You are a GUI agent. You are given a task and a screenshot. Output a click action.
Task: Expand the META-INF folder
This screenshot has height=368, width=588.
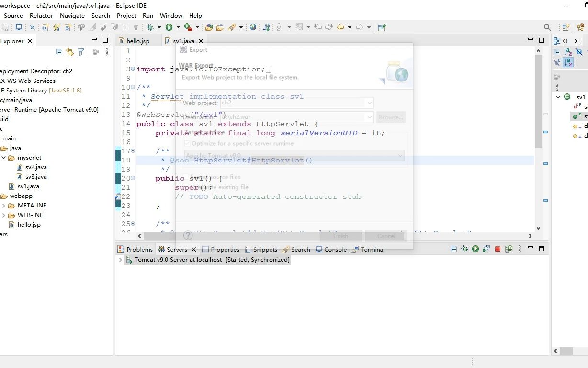click(3, 206)
